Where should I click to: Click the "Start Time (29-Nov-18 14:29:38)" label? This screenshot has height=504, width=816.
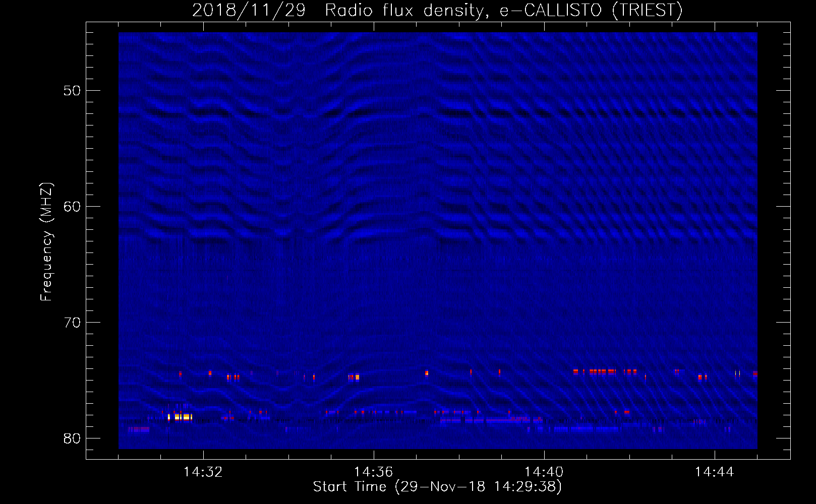[437, 487]
